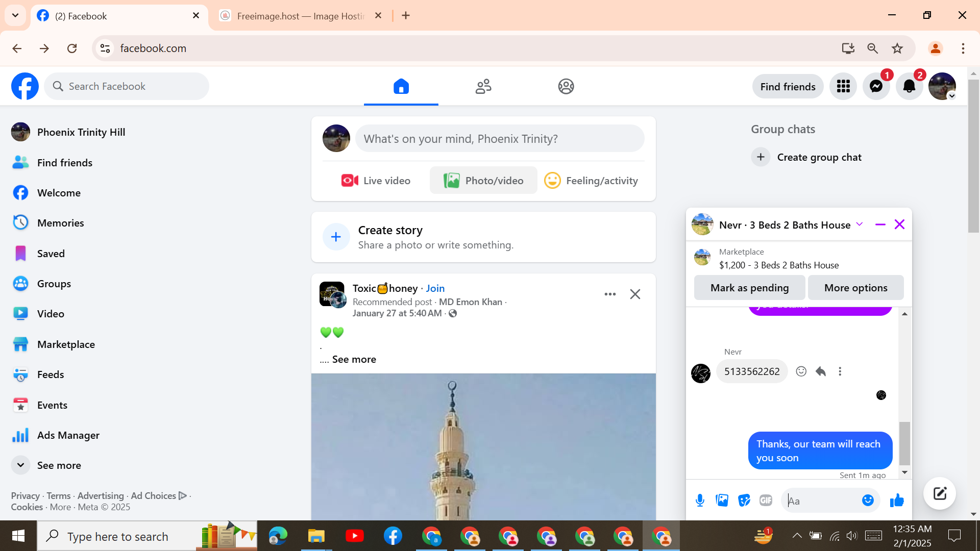Open chat settings chevron beside Nevr title
Viewport: 980px width, 551px height.
point(860,224)
